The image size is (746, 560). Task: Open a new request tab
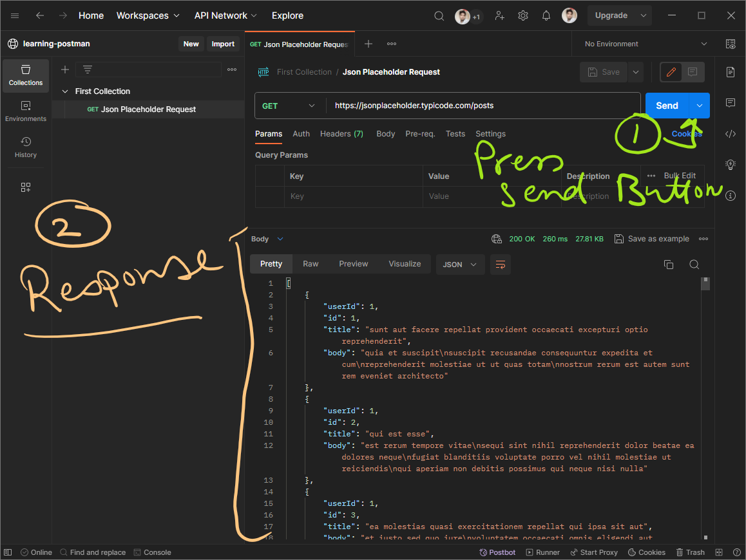tap(368, 44)
